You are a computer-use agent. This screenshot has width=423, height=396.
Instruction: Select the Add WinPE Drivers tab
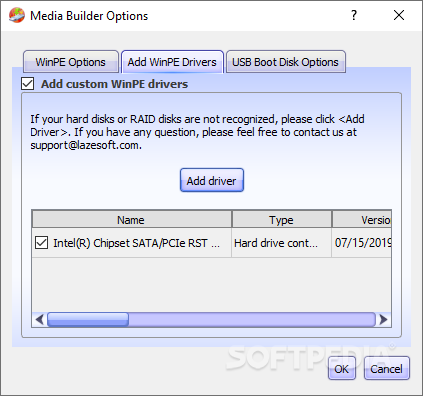pos(172,62)
